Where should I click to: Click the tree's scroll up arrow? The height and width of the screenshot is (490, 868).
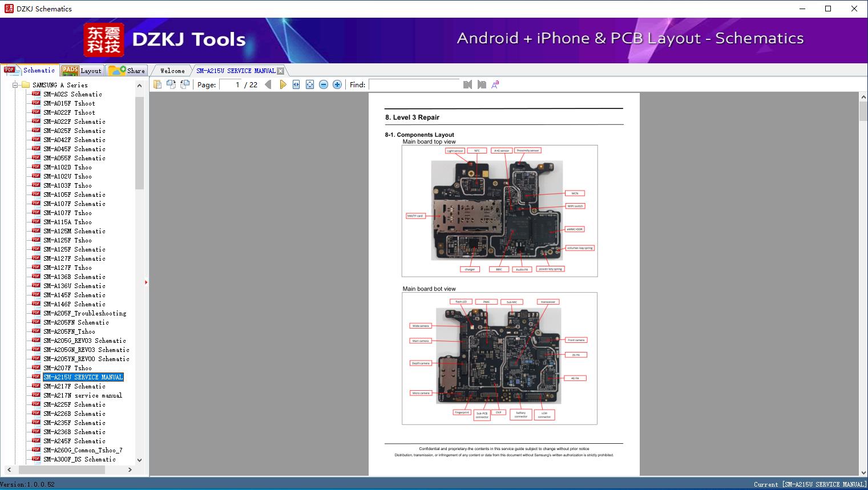pyautogui.click(x=139, y=86)
